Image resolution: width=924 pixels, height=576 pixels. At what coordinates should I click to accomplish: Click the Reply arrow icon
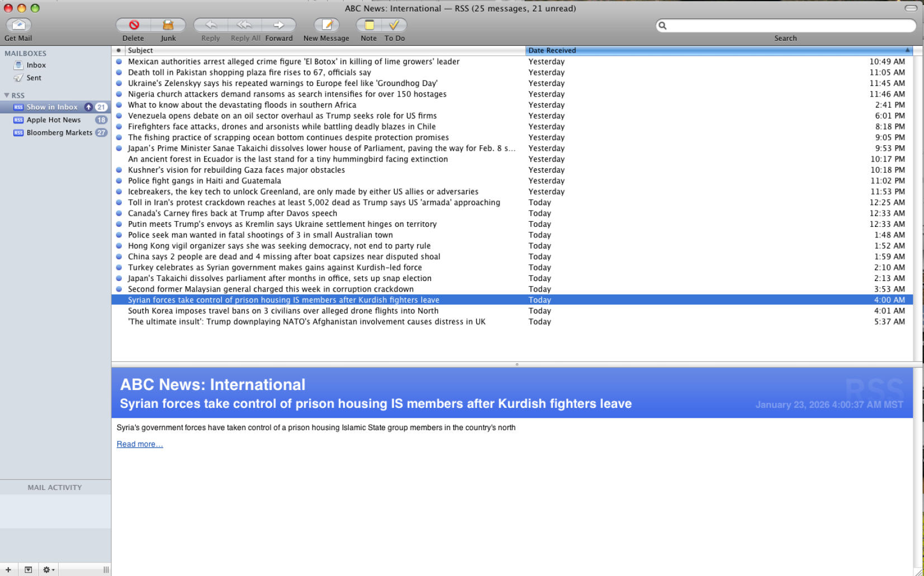[211, 25]
